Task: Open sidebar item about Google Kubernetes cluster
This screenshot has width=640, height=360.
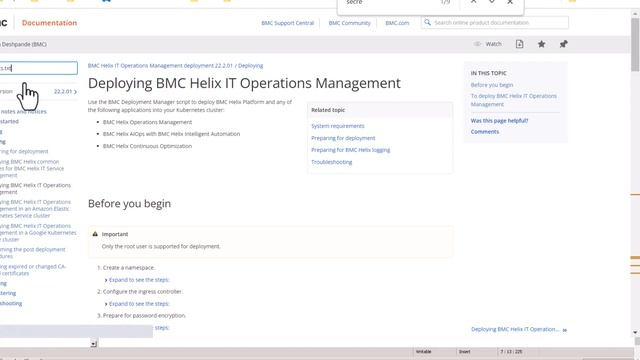Action: click(x=38, y=233)
